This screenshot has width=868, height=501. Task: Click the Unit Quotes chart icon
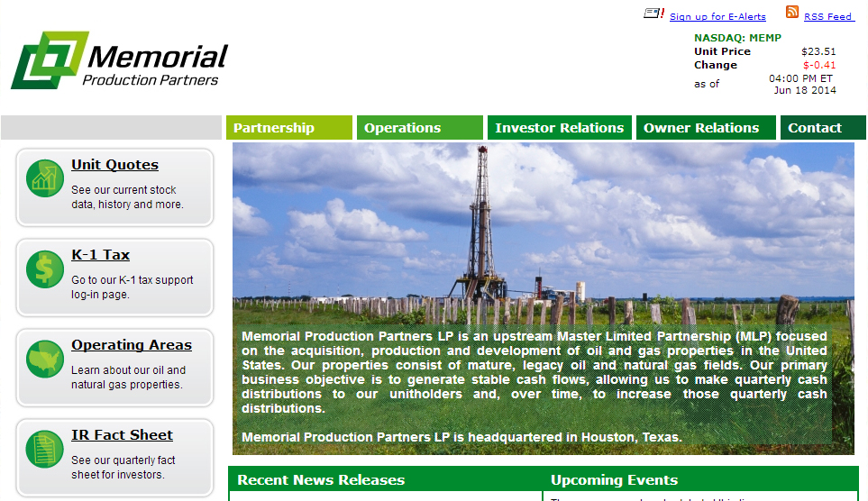(x=43, y=178)
